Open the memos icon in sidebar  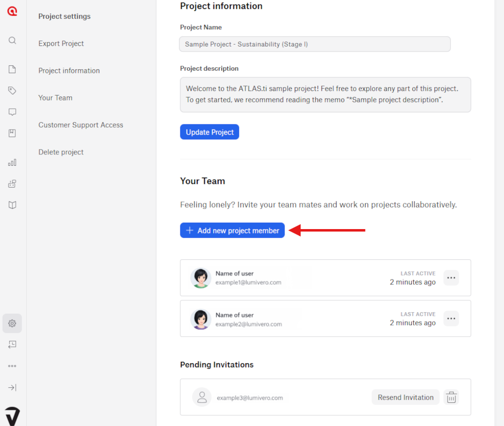pos(12,133)
